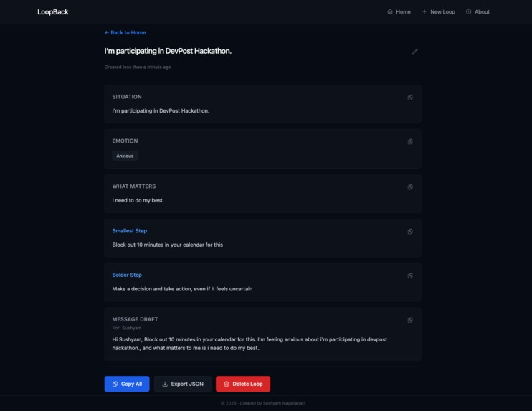
Task: Copy the Smallest Step text
Action: (x=410, y=232)
